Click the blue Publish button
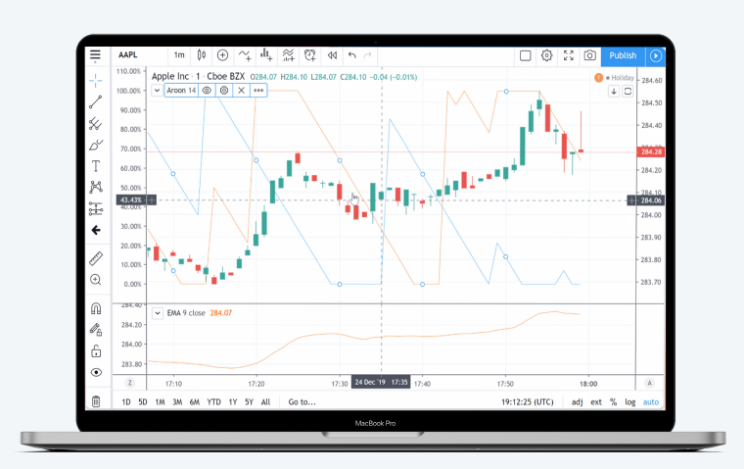This screenshot has width=744, height=469. 623,56
